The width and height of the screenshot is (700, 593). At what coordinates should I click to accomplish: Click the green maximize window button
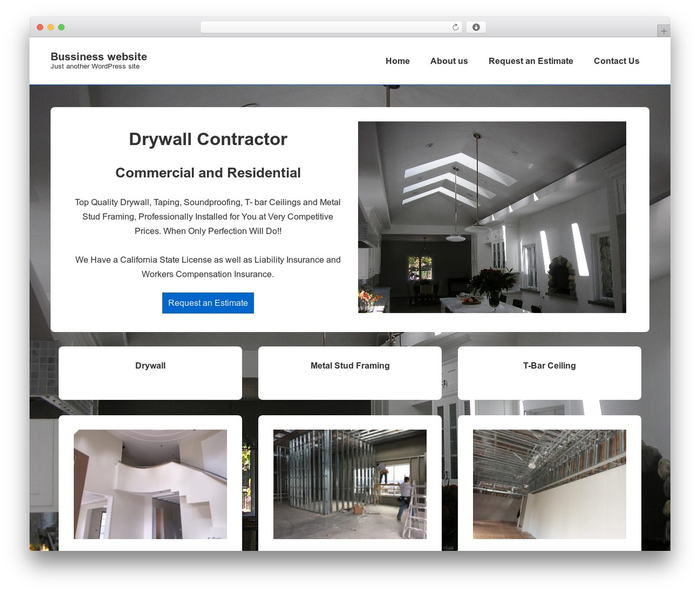61,27
